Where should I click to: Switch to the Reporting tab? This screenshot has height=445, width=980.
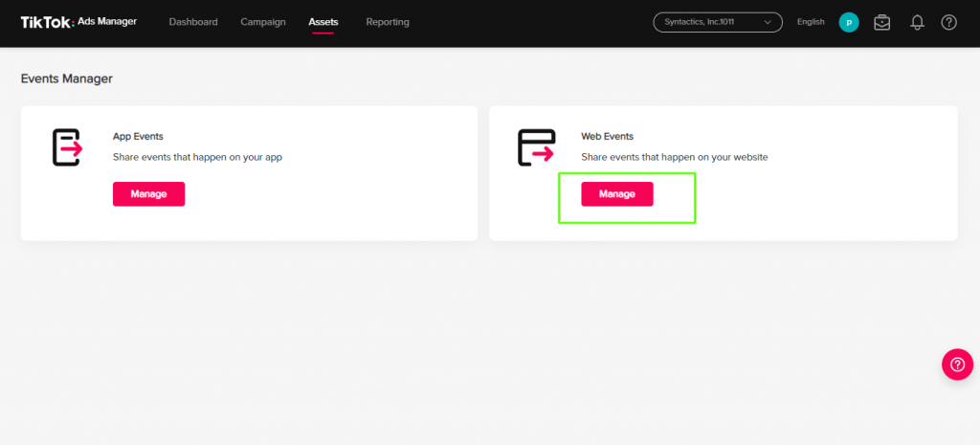click(388, 22)
